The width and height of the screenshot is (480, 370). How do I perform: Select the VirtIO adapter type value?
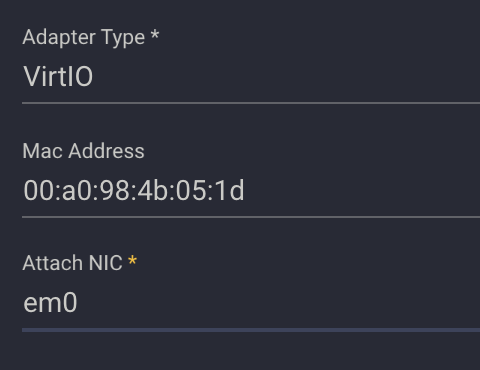coord(58,77)
